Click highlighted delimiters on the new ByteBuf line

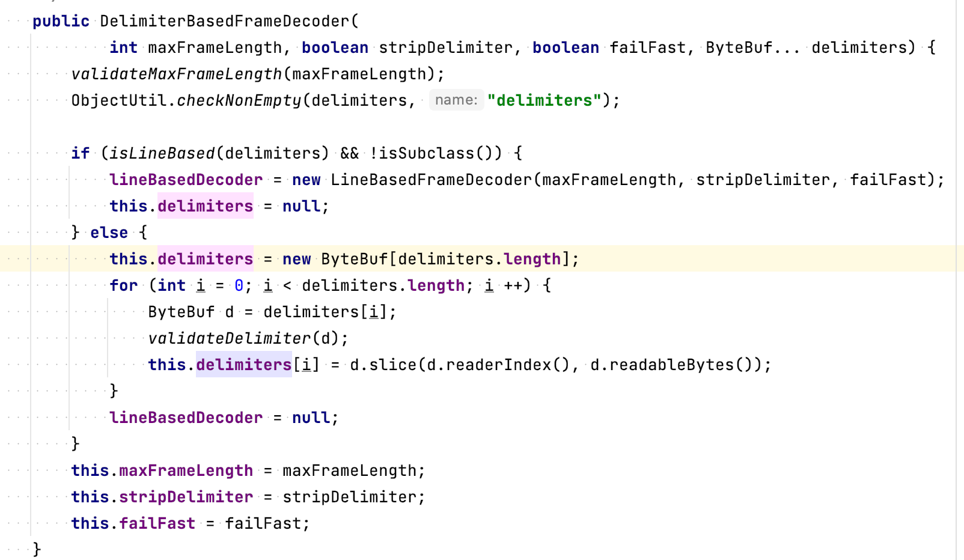coord(205,259)
